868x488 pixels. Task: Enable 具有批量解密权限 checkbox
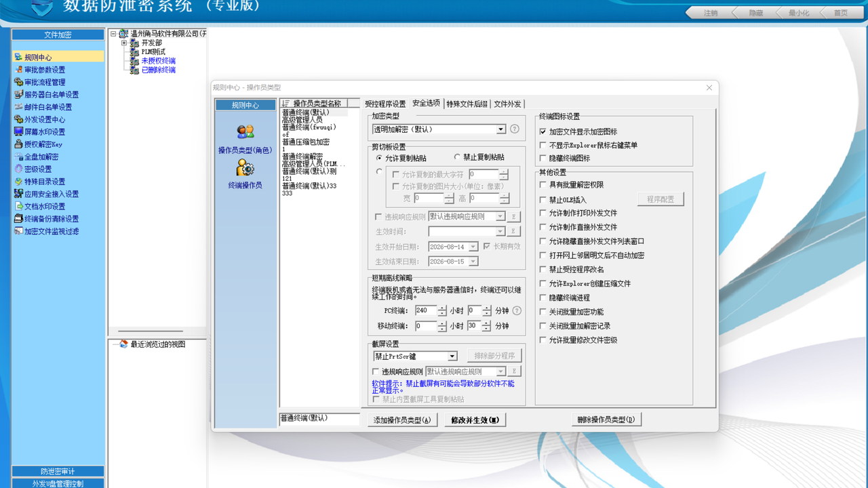coord(542,184)
